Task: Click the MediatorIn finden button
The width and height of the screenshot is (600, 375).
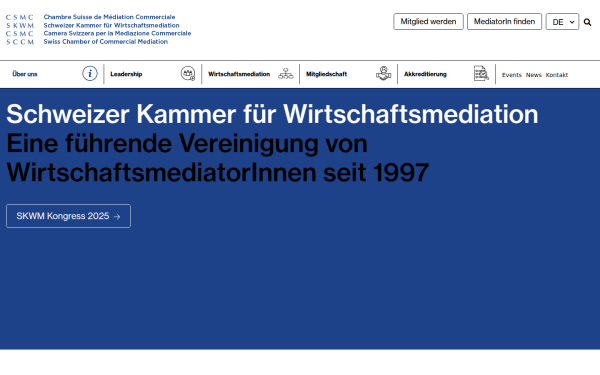Action: pyautogui.click(x=504, y=21)
